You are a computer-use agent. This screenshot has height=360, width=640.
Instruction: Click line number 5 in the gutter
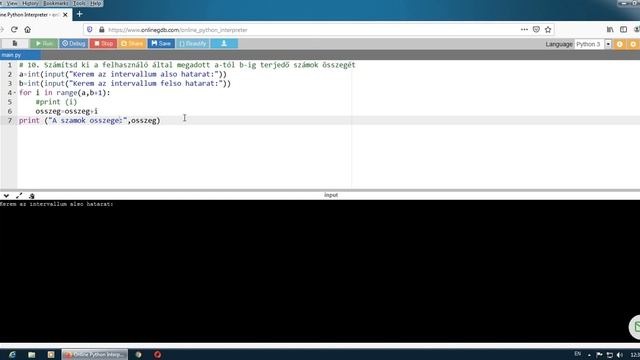[9, 102]
